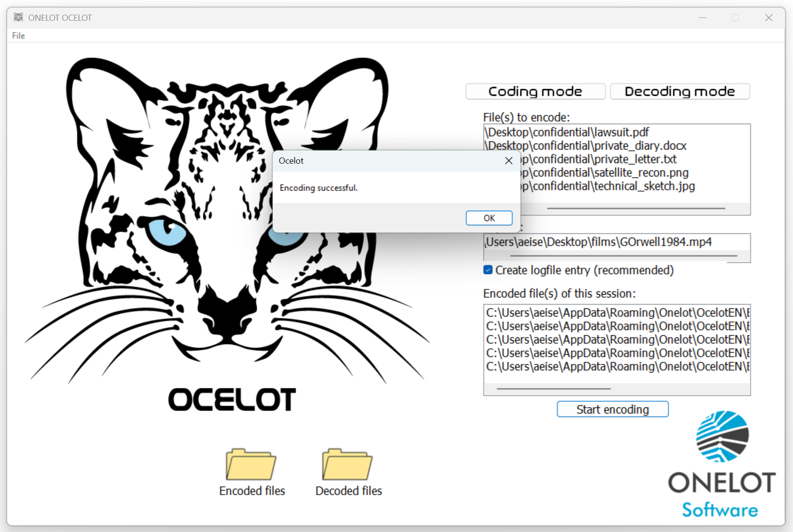Close the Encoding successful dialog
The height and width of the screenshot is (532, 793).
click(508, 160)
